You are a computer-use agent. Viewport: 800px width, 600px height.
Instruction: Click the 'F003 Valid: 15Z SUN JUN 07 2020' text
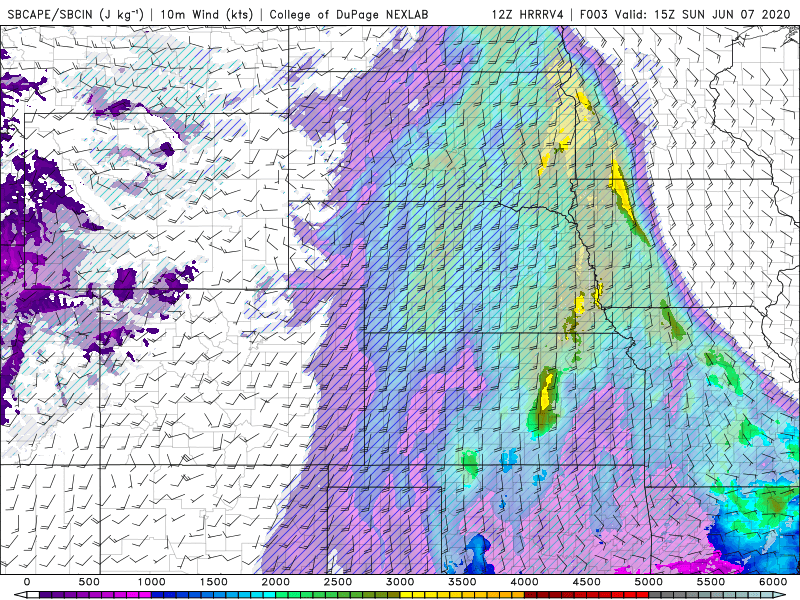[685, 14]
